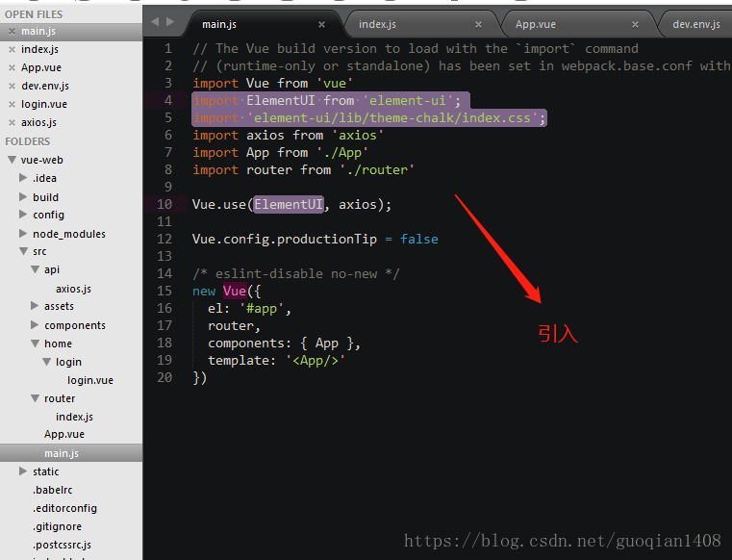Collapse the api folder
Screen dimensions: 732x560
pyautogui.click(x=35, y=269)
